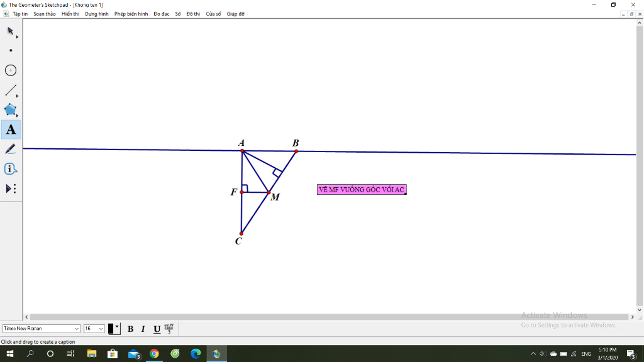This screenshot has height=362, width=644.
Task: Select the Polygon tool
Action: 10,109
